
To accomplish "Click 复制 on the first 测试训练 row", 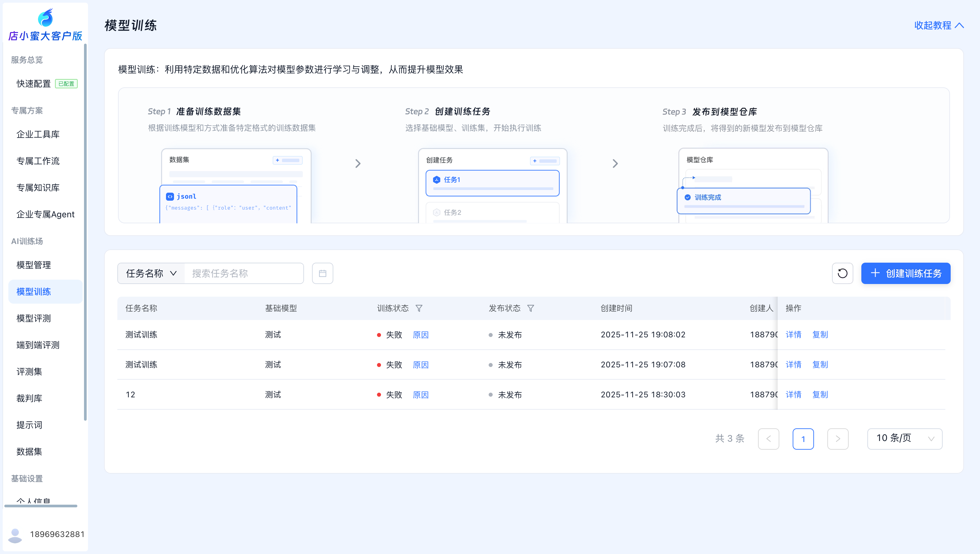I will coord(820,334).
